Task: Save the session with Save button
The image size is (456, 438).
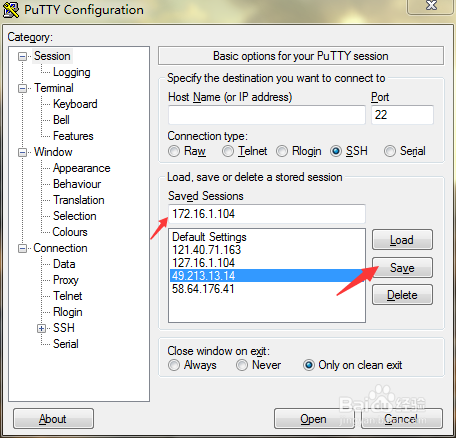Action: coord(402,267)
